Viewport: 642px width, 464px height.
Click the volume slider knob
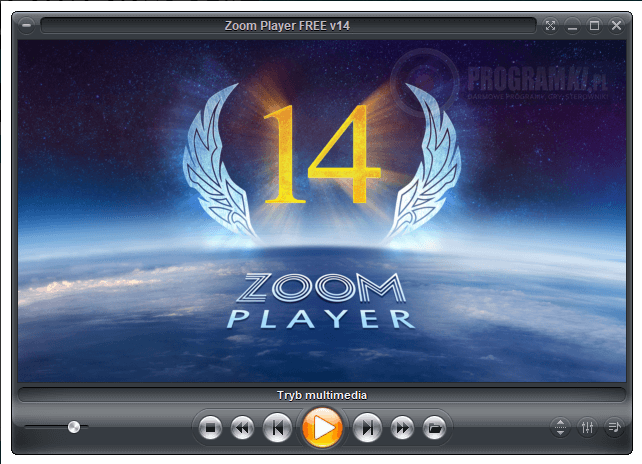(74, 427)
